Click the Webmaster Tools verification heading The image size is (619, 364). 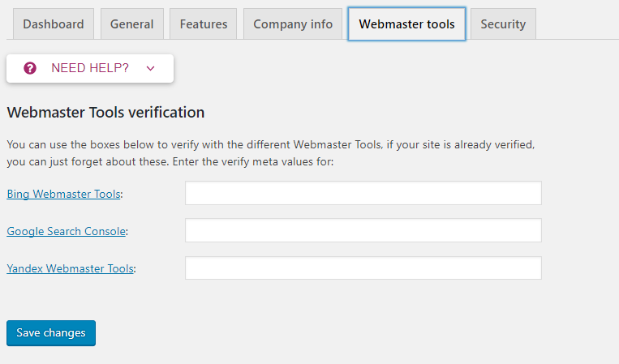click(x=105, y=113)
